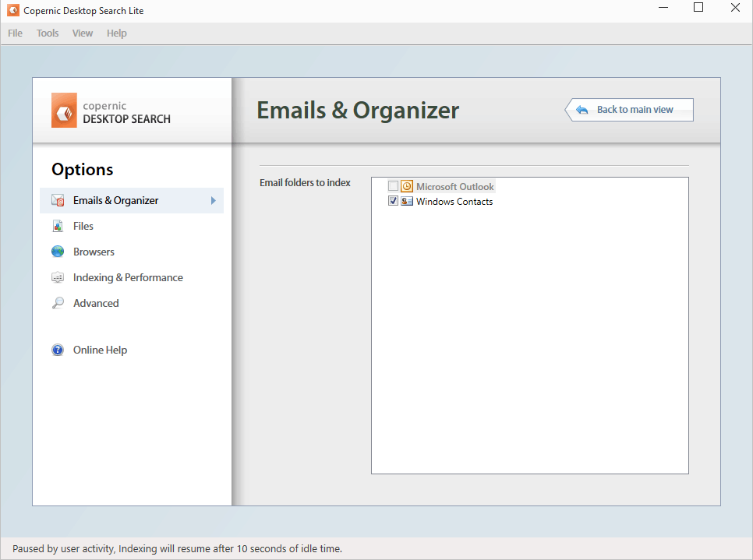753x560 pixels.
Task: Click the Files icon in Options
Action: click(x=58, y=227)
